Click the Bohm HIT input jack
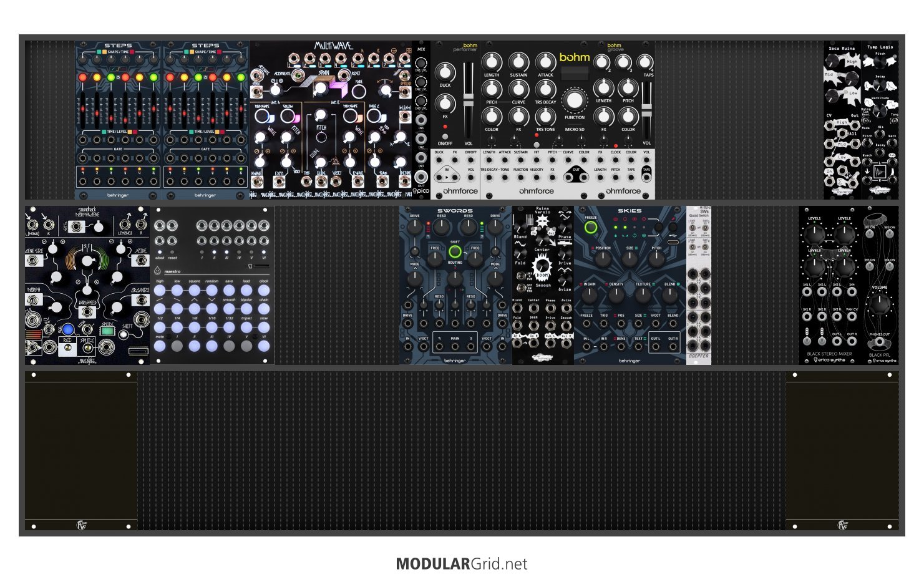Screen dimensions: 924x577 point(537,160)
